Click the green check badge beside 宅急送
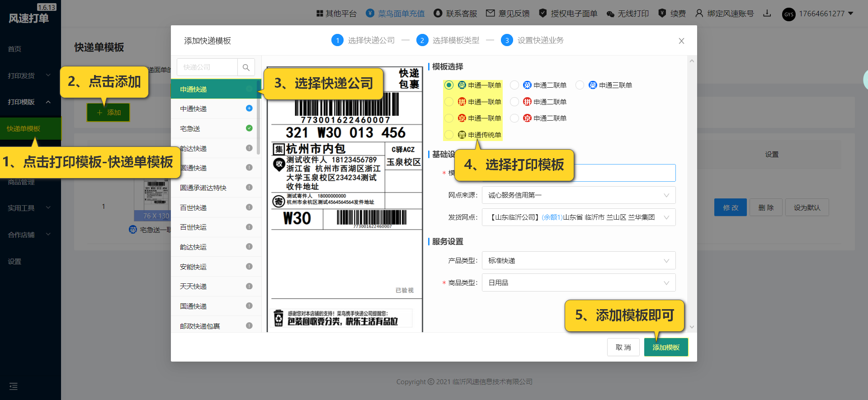This screenshot has width=868, height=400. tap(249, 128)
